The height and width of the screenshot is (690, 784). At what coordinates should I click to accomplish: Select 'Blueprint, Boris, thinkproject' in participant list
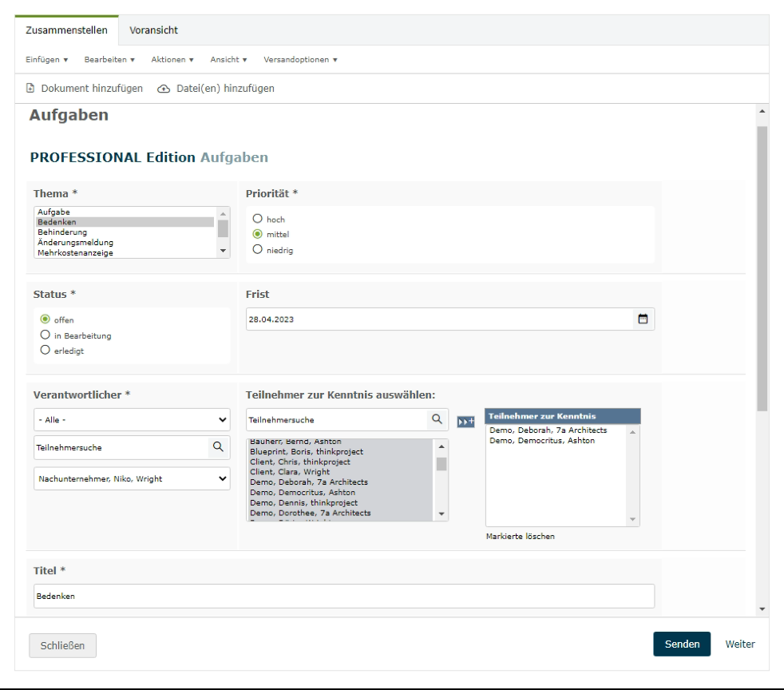(340, 451)
